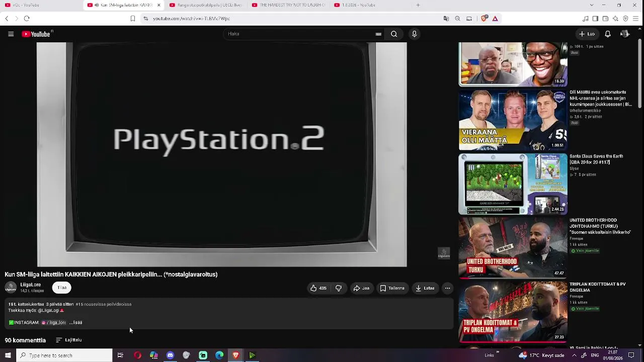Click the YouTube search magnifier button

394,34
